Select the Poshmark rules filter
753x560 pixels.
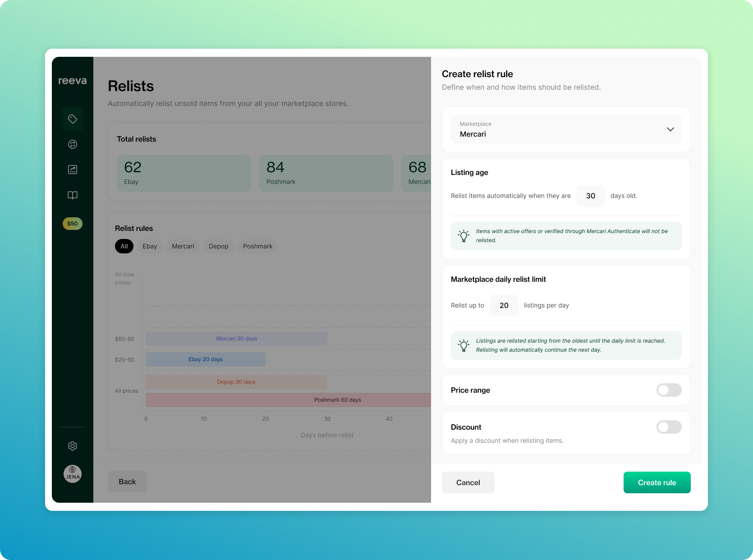pyautogui.click(x=258, y=246)
